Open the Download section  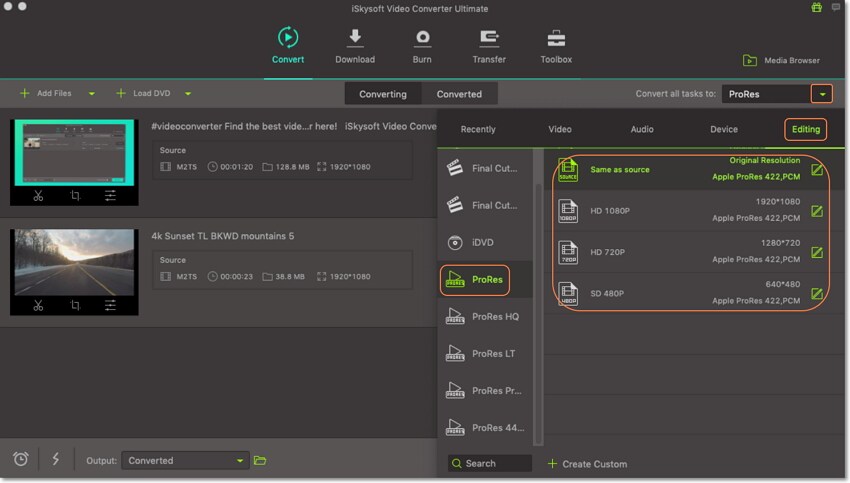coord(355,47)
